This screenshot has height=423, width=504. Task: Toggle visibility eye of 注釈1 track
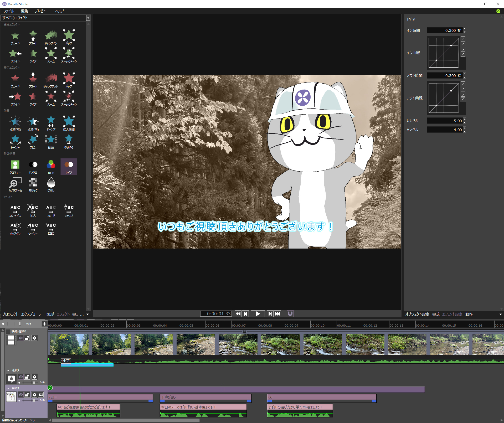[20, 377]
